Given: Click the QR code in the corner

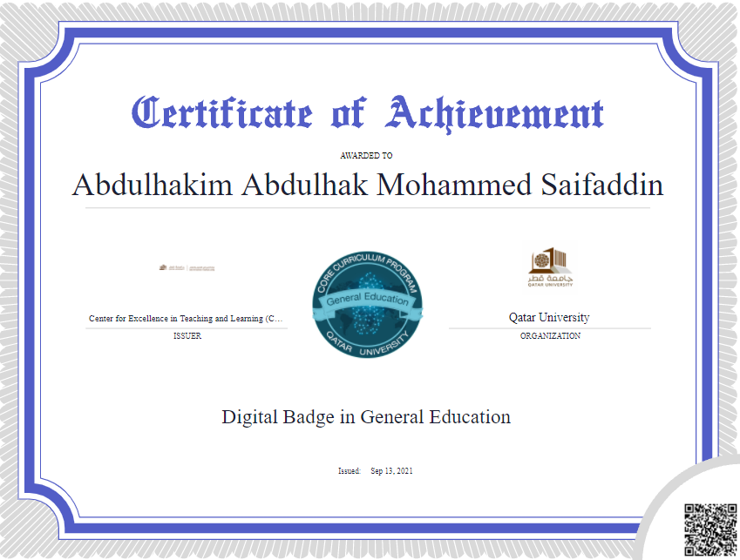Looking at the screenshot, I should (710, 530).
